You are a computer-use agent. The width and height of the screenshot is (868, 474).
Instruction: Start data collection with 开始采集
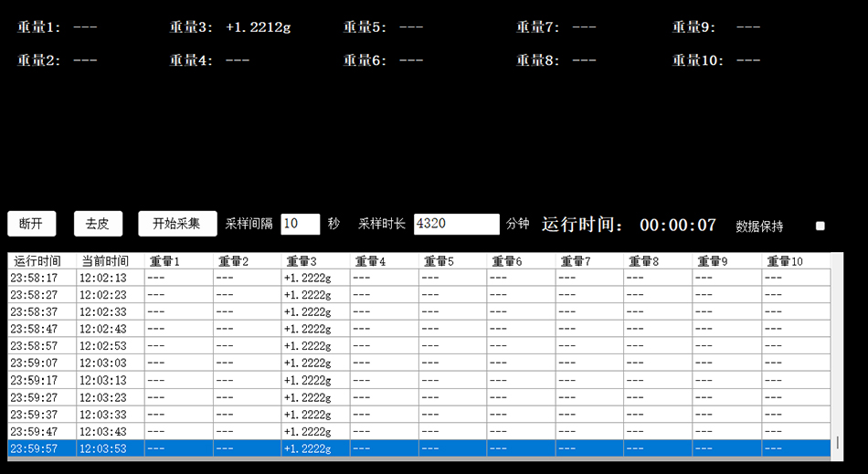177,224
